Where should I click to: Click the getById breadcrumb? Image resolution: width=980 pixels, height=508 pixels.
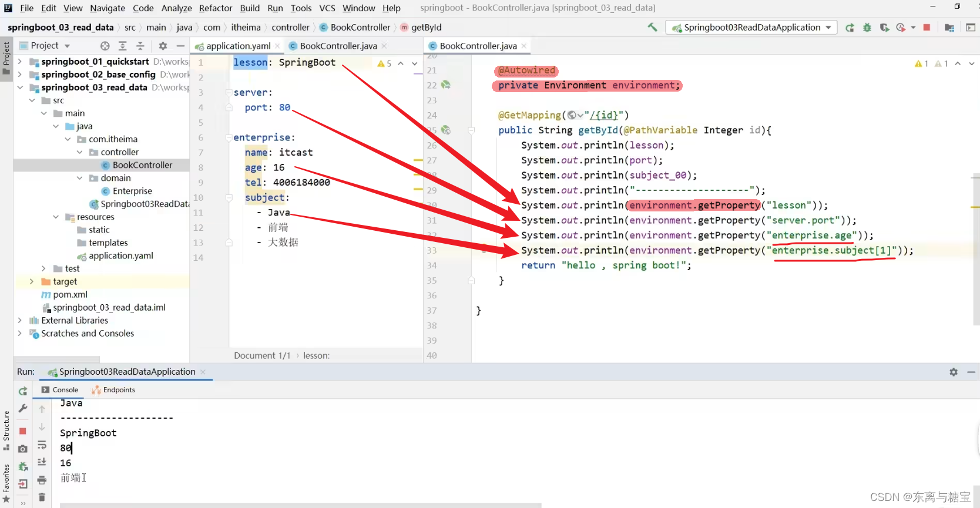pos(427,28)
